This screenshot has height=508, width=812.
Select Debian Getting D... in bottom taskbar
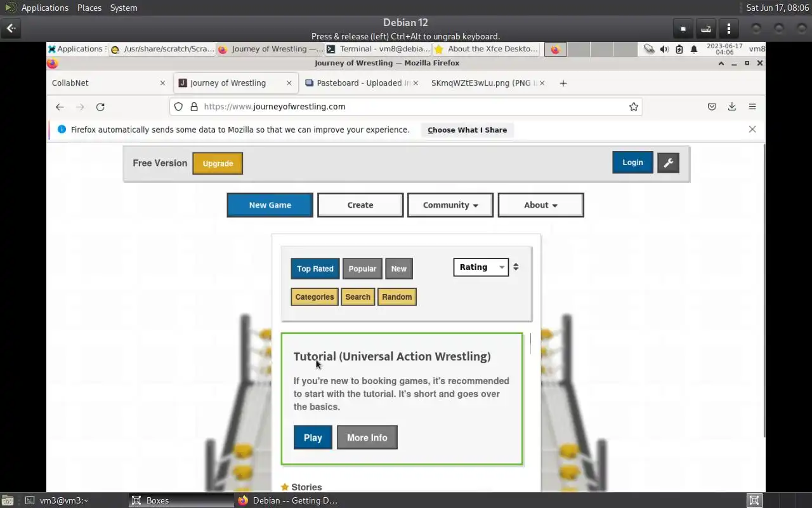pyautogui.click(x=289, y=500)
